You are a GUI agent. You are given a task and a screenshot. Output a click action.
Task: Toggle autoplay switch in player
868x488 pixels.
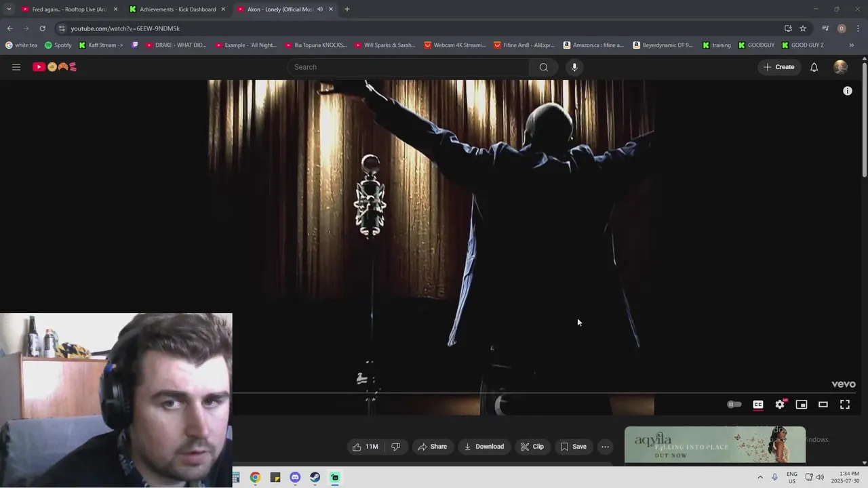coord(734,405)
